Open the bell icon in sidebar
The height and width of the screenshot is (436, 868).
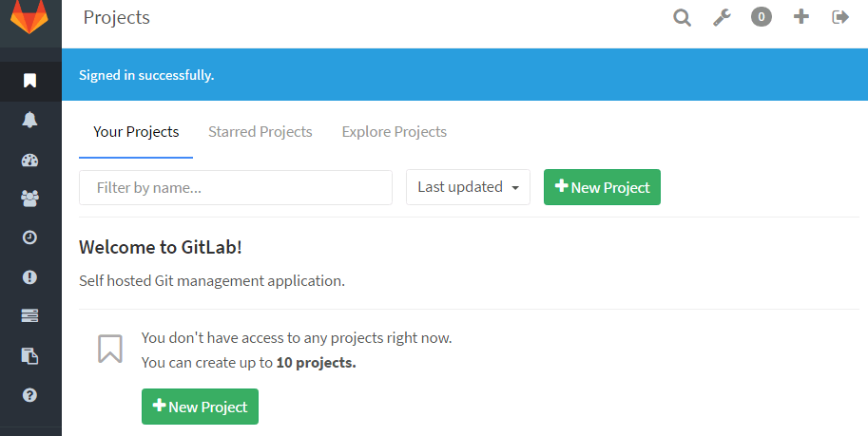(x=29, y=120)
